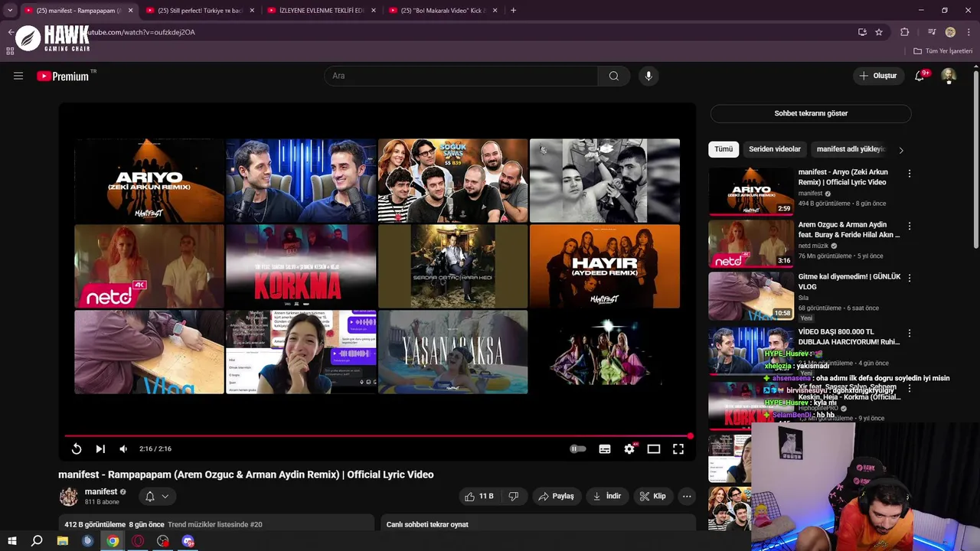The image size is (980, 551).
Task: Dislike the video with thumbs down
Action: coord(514,497)
